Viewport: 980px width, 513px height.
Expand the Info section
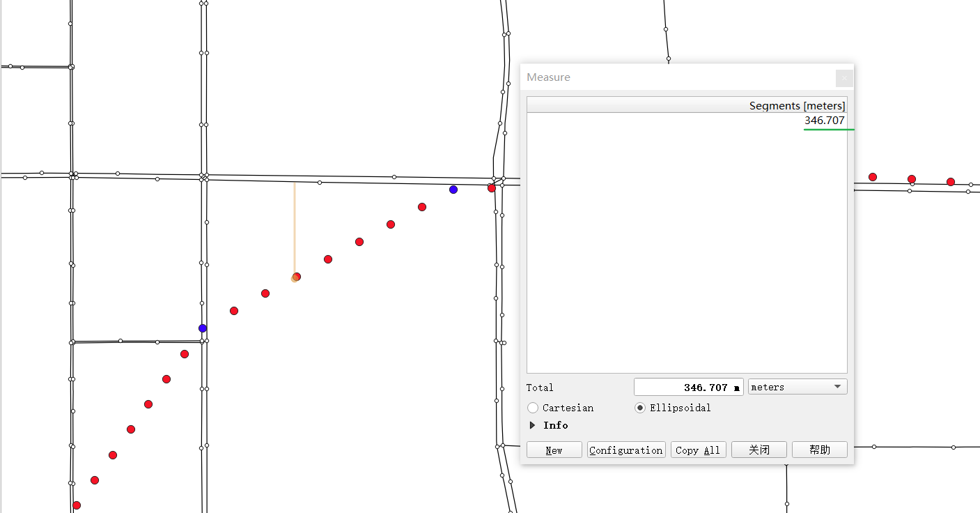click(x=533, y=425)
